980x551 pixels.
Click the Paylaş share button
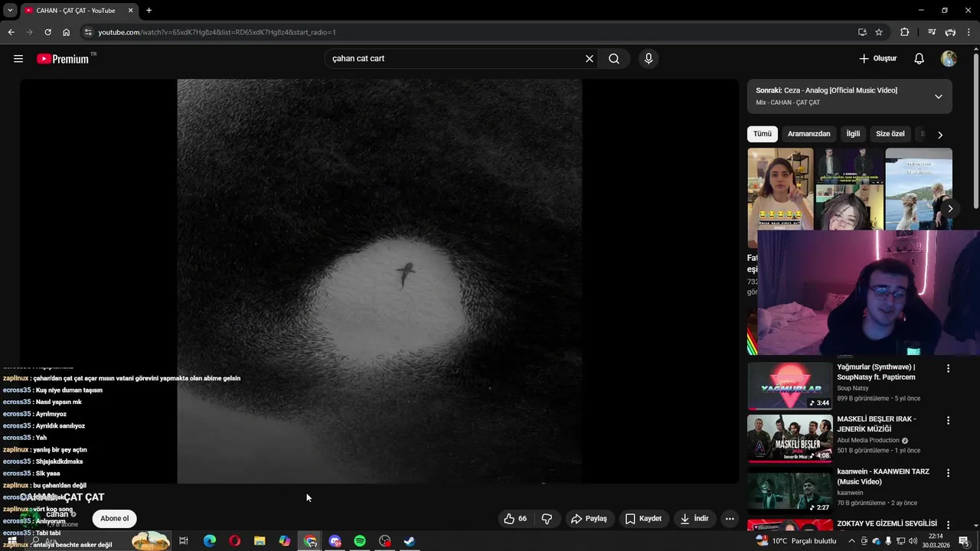[x=589, y=519]
